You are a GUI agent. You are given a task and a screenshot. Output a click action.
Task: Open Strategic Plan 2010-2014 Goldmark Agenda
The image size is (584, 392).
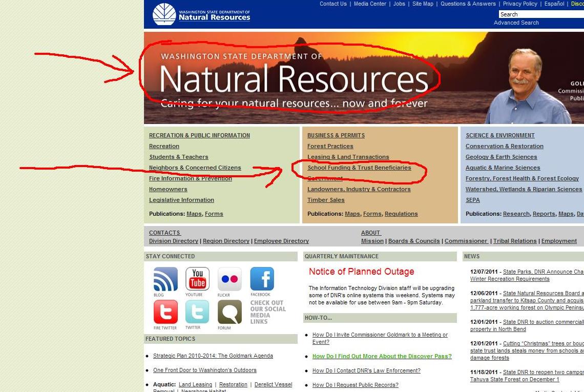[x=213, y=356]
